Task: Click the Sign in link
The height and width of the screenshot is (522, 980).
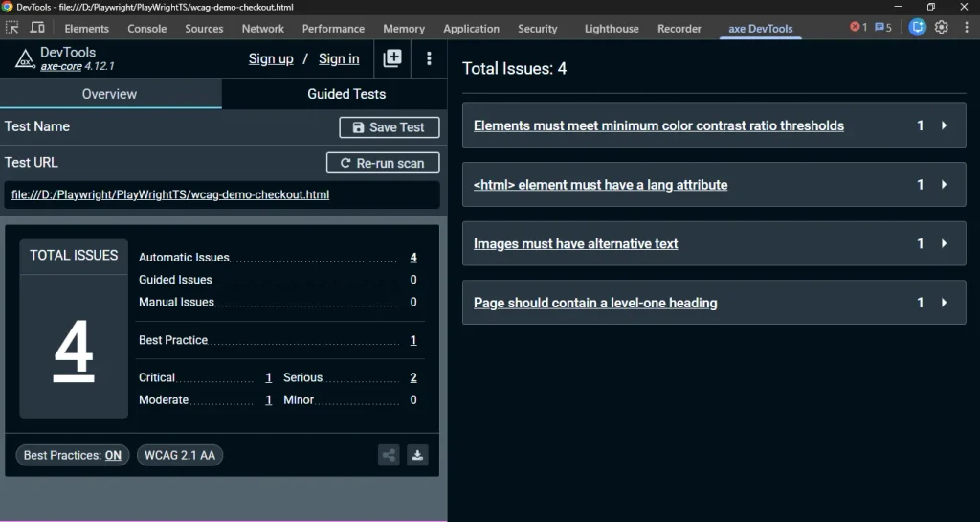Action: click(339, 58)
